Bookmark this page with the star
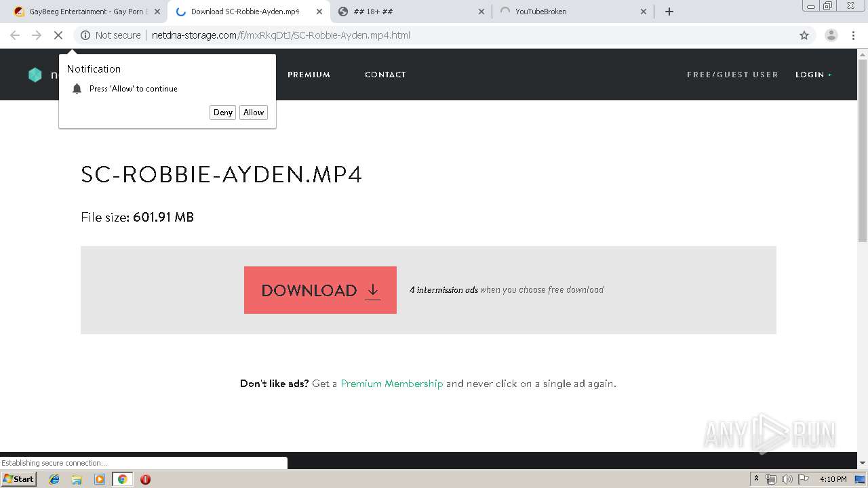This screenshot has width=868, height=488. pyautogui.click(x=804, y=35)
